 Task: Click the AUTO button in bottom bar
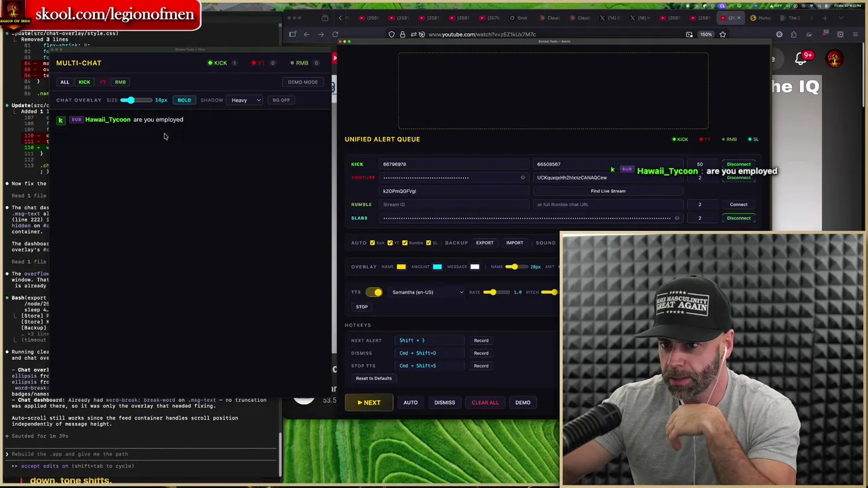(410, 403)
